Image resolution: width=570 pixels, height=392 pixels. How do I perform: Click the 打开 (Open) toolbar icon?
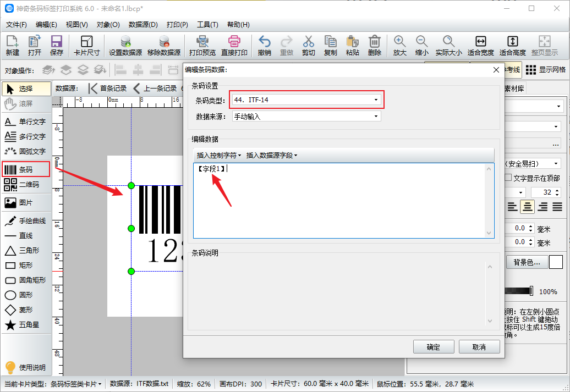pyautogui.click(x=35, y=46)
